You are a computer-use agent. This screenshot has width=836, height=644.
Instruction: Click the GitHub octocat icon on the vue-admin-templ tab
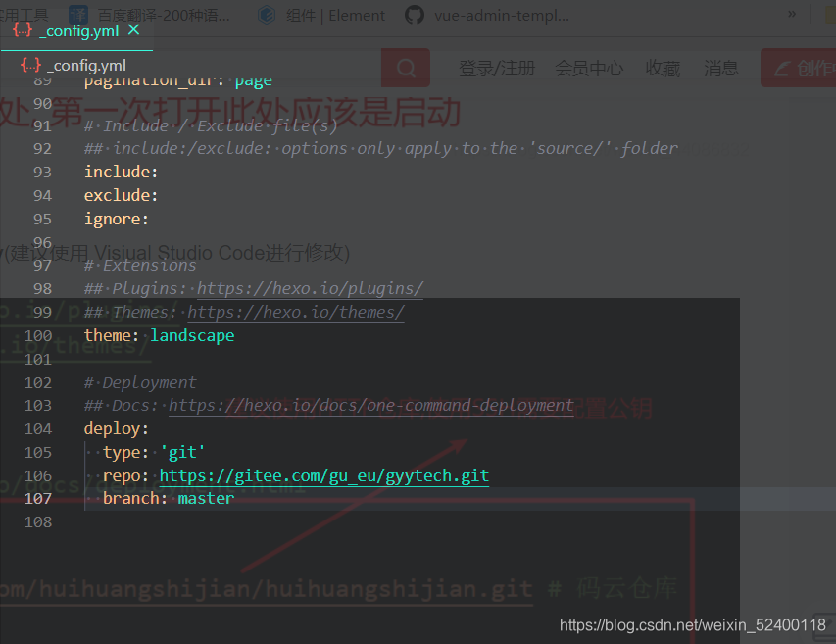(413, 15)
